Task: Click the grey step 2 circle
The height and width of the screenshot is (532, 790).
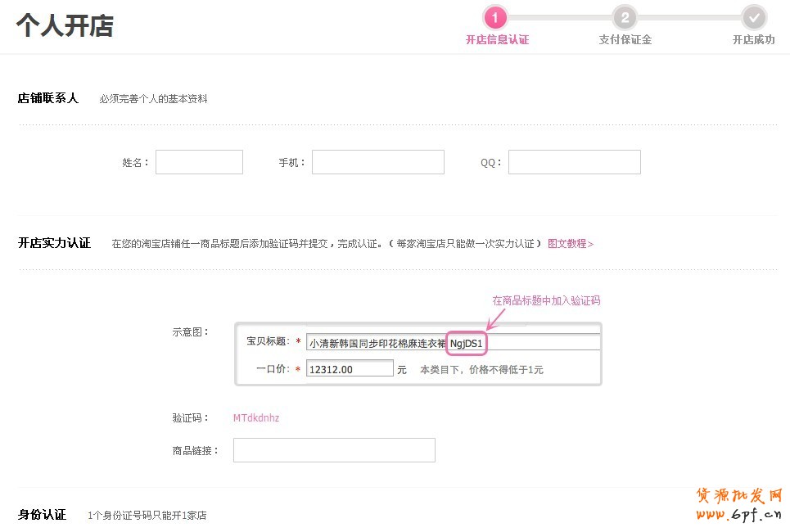Action: (625, 17)
